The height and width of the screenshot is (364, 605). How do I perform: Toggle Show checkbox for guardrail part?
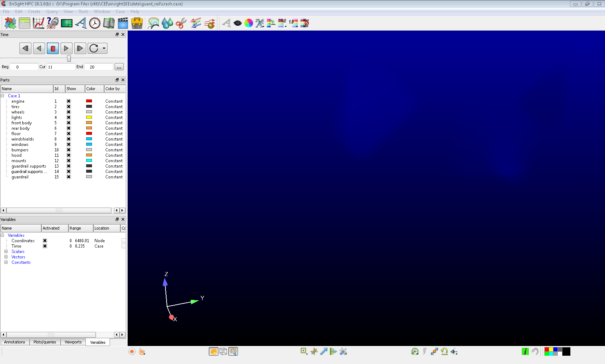pyautogui.click(x=69, y=177)
